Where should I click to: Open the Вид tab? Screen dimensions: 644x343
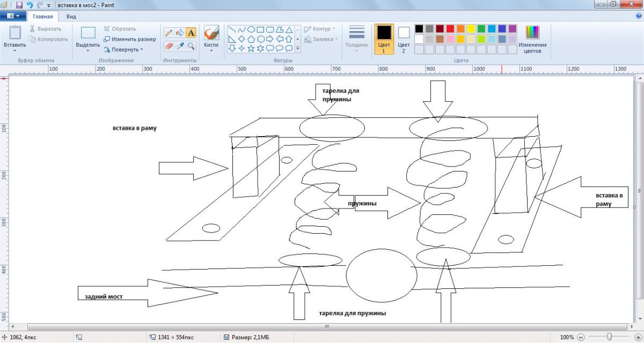click(71, 17)
